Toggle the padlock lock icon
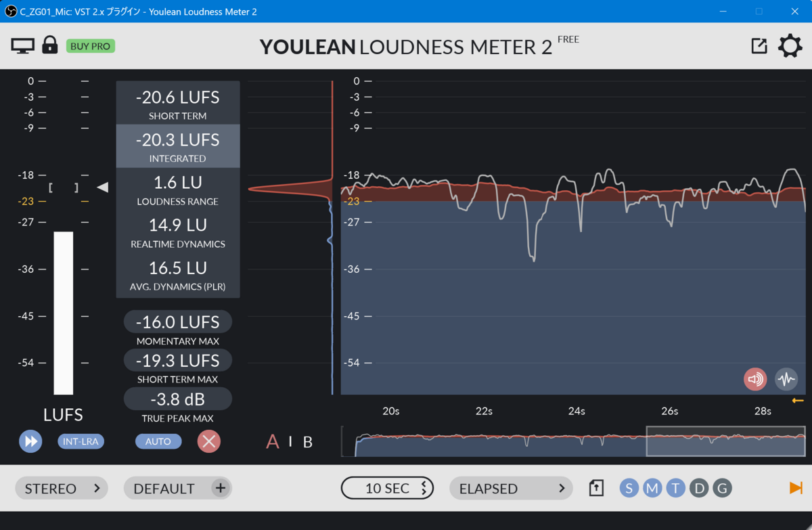 (50, 45)
